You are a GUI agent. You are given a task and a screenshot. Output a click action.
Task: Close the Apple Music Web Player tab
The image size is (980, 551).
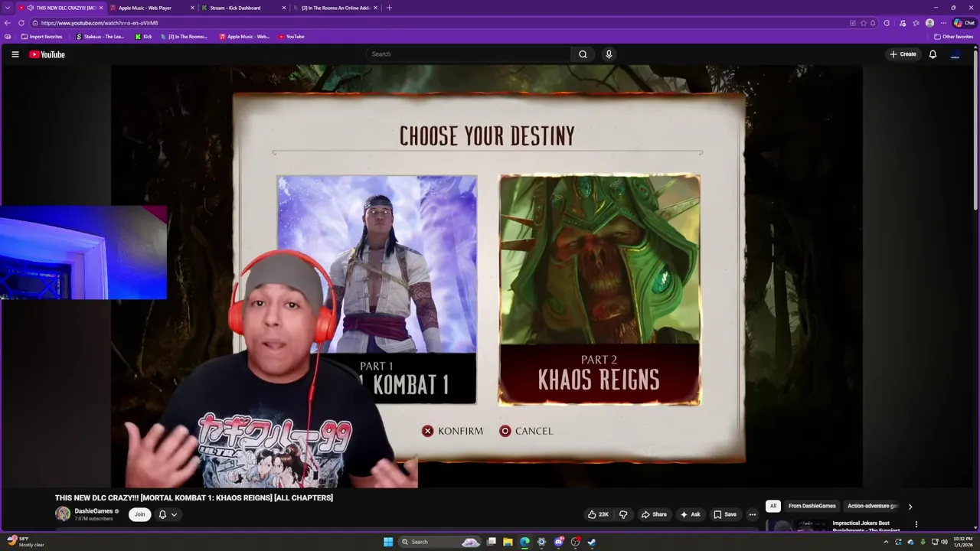tap(192, 8)
